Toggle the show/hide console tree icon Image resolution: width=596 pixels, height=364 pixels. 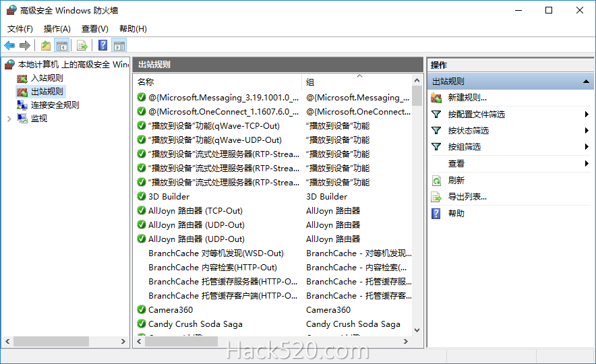62,46
